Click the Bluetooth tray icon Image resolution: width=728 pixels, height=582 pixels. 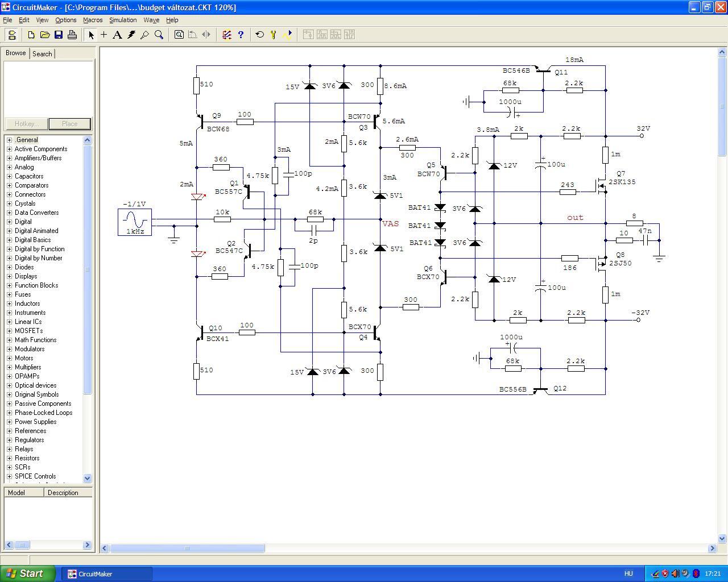[x=696, y=574]
